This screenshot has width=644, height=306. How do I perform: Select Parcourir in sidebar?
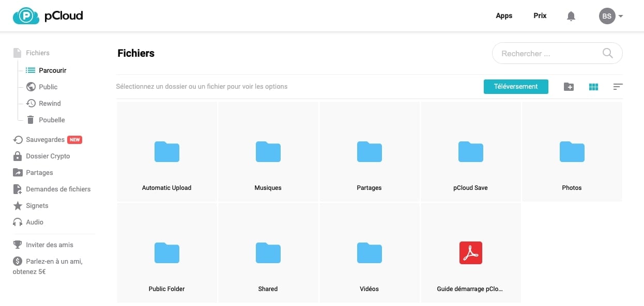53,70
